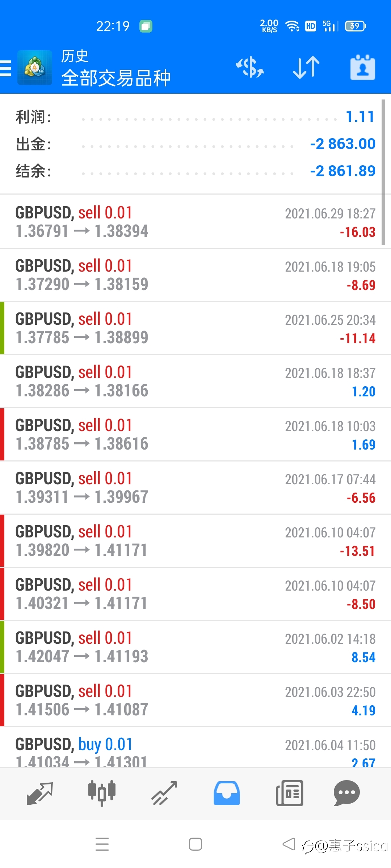
Task: Open the calendar date-range icon
Action: pyautogui.click(x=362, y=68)
